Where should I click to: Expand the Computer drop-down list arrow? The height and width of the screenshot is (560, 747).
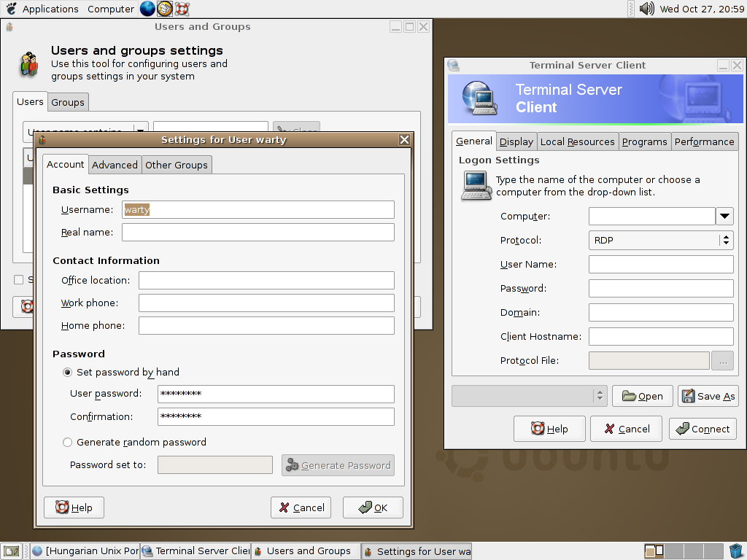724,216
